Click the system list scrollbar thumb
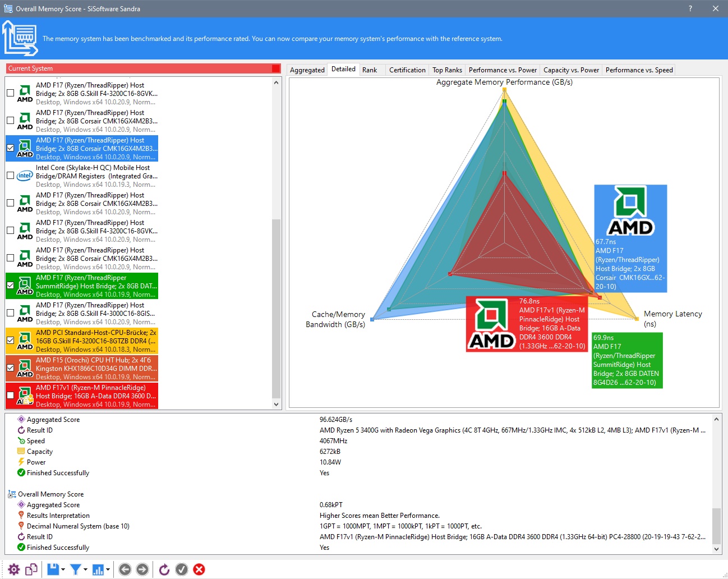This screenshot has height=579, width=728. point(276,309)
